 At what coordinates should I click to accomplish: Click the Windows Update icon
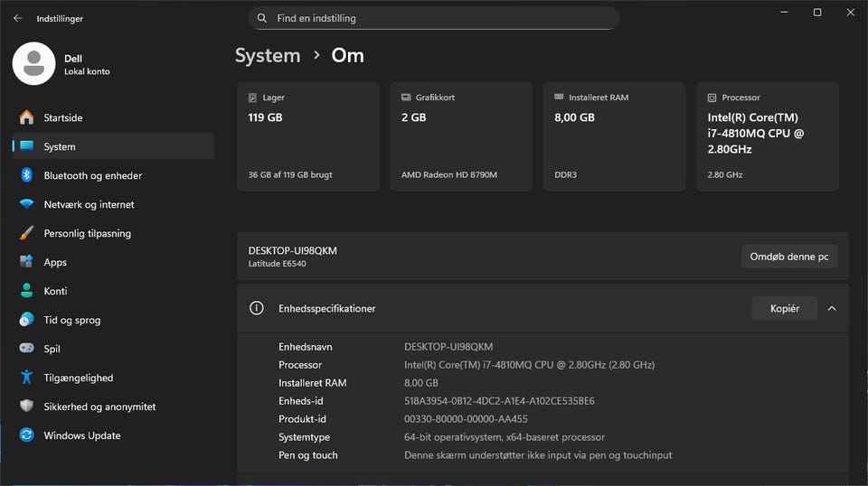click(26, 435)
